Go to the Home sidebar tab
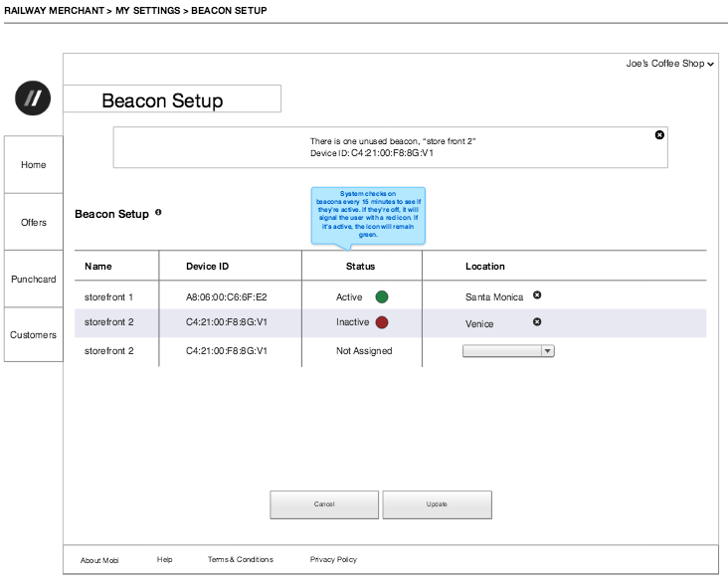 (x=34, y=165)
